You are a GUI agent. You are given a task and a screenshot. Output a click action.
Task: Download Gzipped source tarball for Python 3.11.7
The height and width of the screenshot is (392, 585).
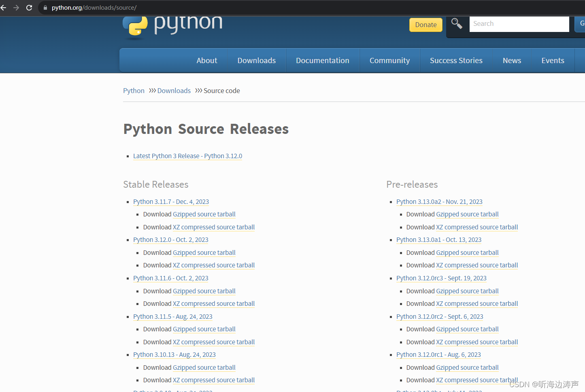click(204, 214)
